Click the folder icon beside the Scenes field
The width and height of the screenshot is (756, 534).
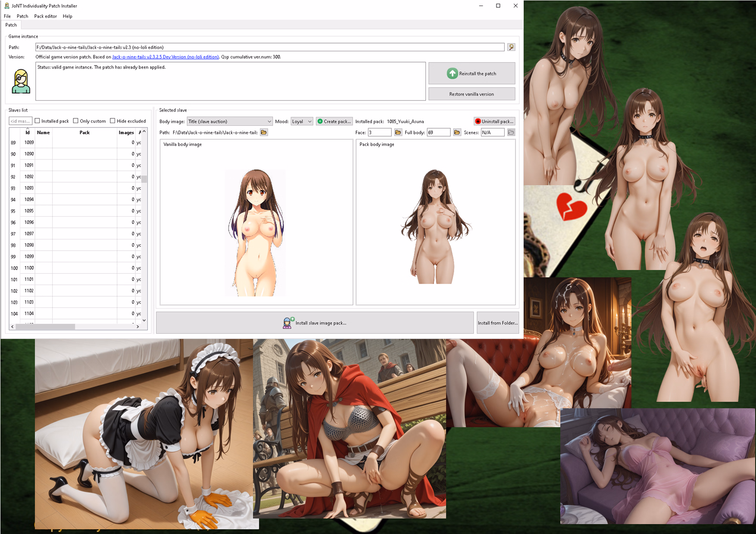pyautogui.click(x=511, y=133)
